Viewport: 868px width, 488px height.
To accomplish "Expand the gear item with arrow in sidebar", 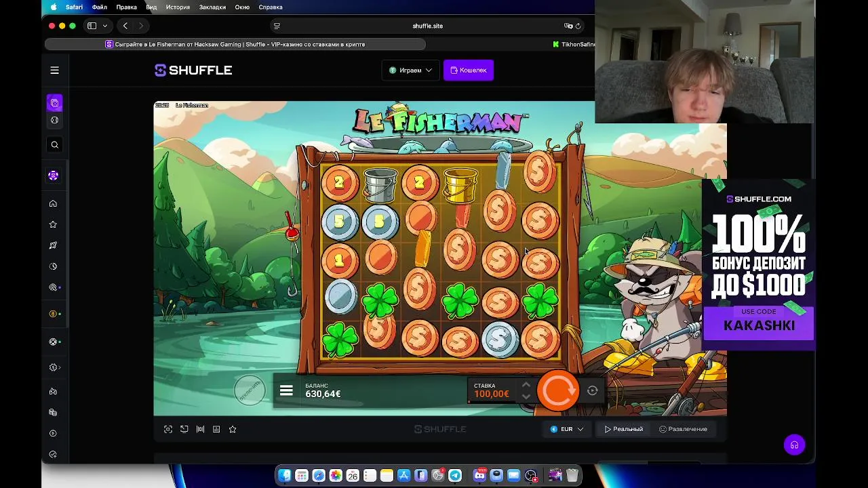I will (x=54, y=367).
